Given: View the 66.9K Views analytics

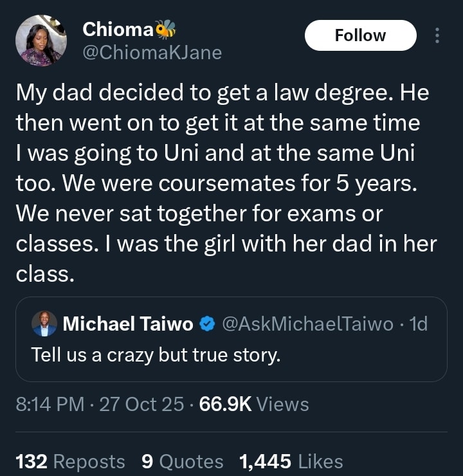Looking at the screenshot, I should point(254,404).
